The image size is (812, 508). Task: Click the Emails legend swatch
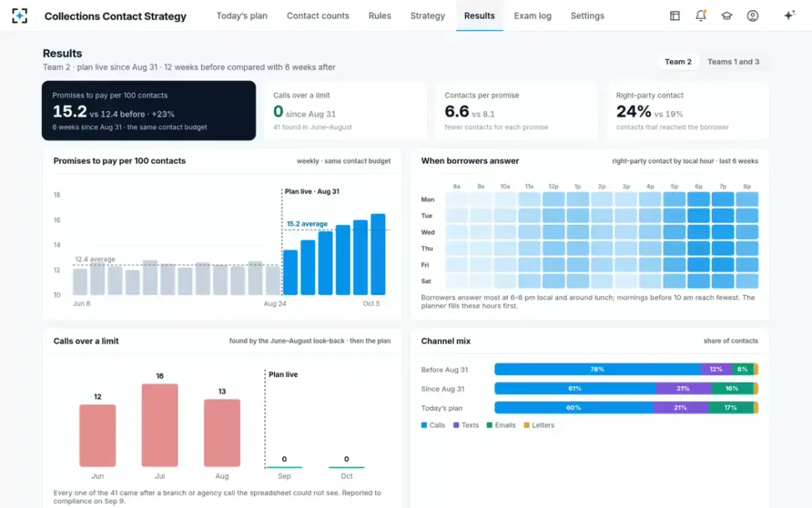pos(489,425)
